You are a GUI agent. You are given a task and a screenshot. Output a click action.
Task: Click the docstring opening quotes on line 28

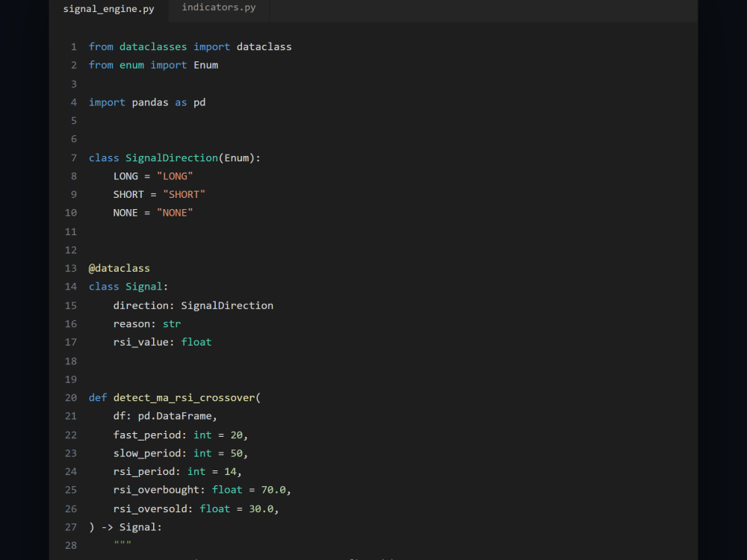pyautogui.click(x=123, y=543)
